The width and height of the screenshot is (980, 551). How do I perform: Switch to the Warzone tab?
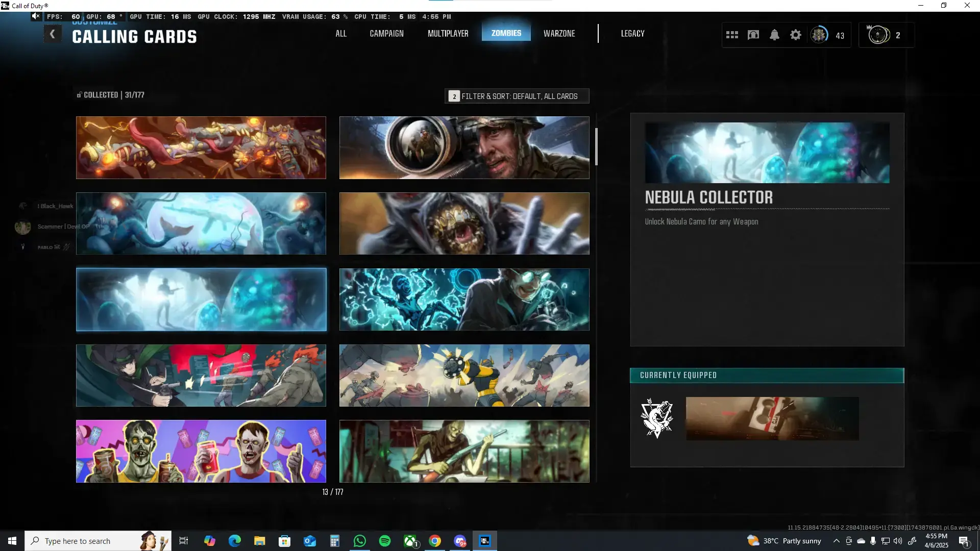559,34
